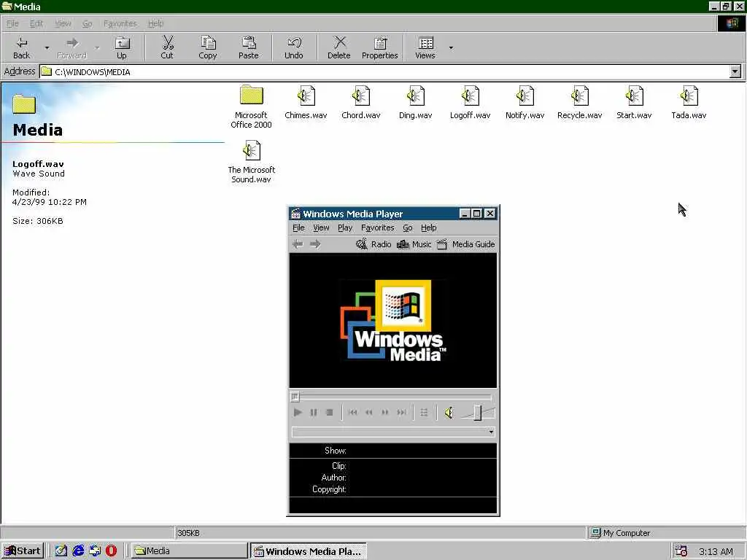Click Play in Windows Media Player
This screenshot has height=560, width=747.
298,413
